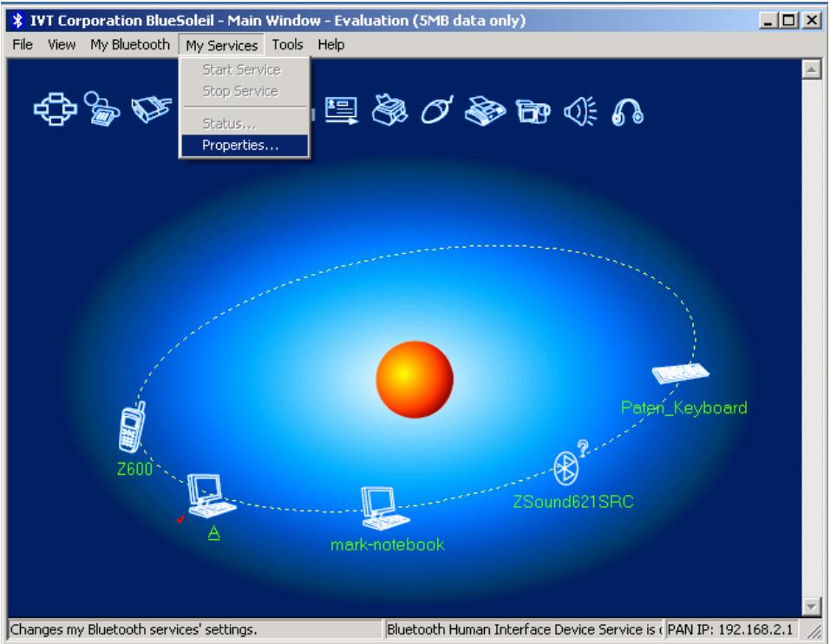Click the ZSound621SRC label text
The image size is (830, 644).
point(573,501)
